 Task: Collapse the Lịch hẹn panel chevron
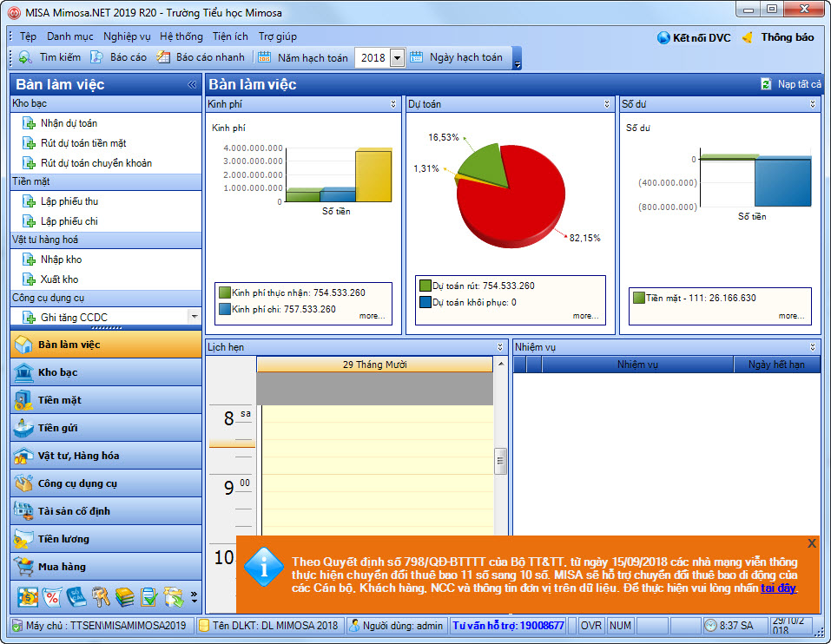coord(500,347)
